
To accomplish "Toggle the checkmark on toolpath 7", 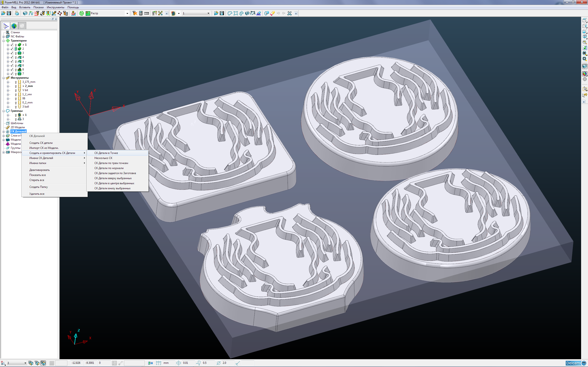I will click(12, 74).
